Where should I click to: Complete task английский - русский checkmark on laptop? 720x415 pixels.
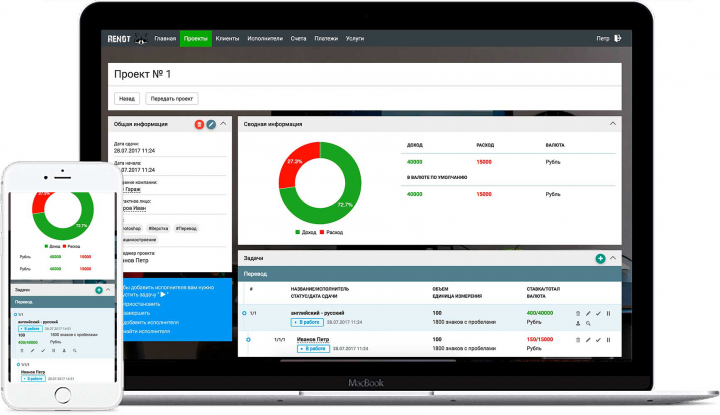[598, 314]
